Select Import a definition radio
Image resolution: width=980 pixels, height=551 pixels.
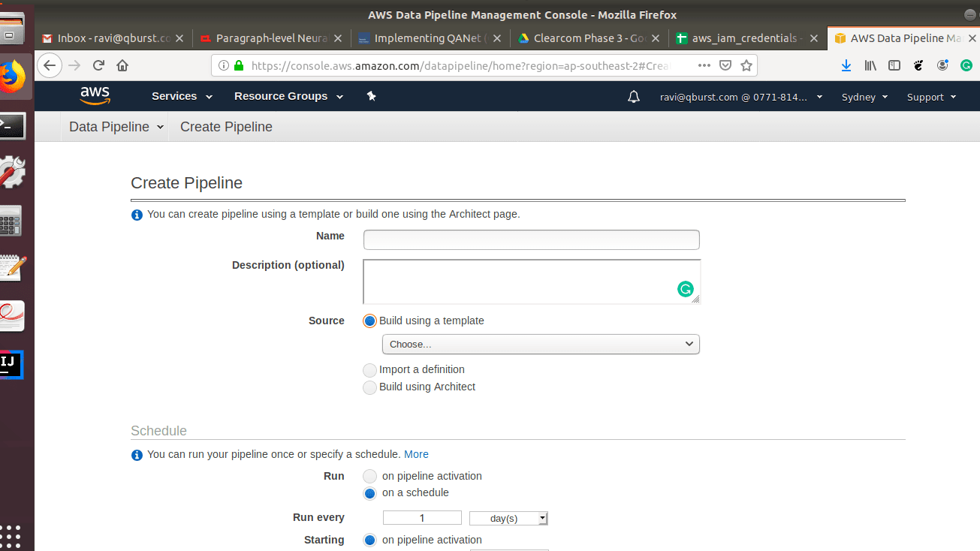(x=369, y=370)
